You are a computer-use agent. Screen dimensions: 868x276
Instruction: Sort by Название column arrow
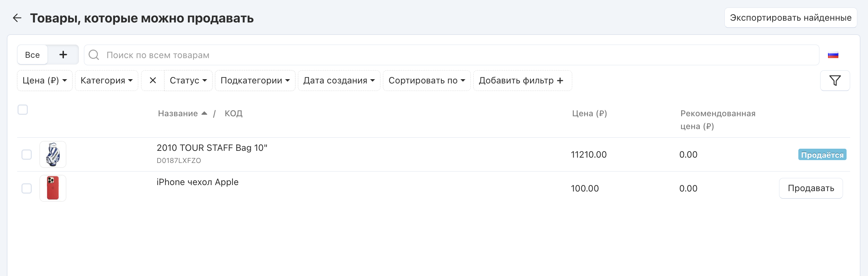click(x=204, y=113)
